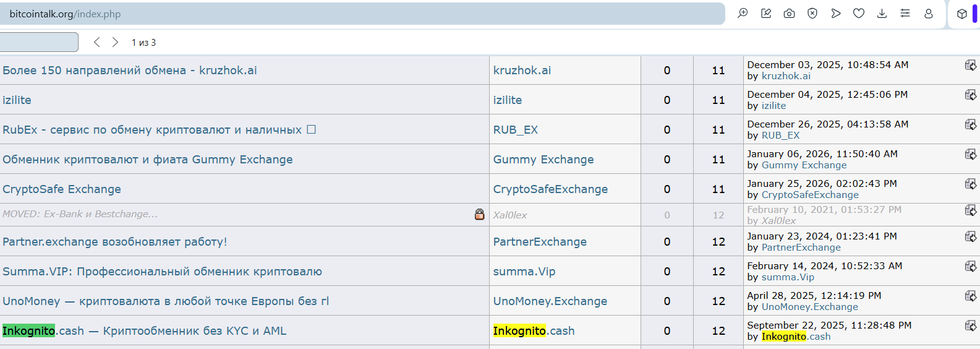This screenshot has height=349, width=980.
Task: View summa.Vip profile in started-by column
Action: tap(524, 271)
